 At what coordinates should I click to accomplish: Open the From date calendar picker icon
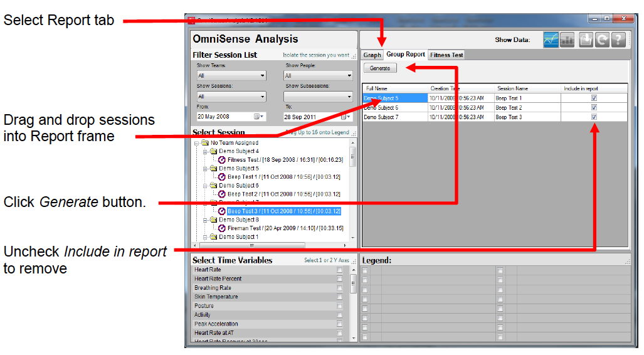coord(258,117)
